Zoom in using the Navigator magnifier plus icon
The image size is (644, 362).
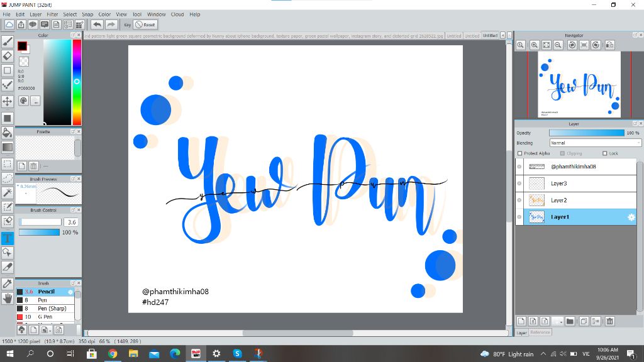(x=535, y=45)
